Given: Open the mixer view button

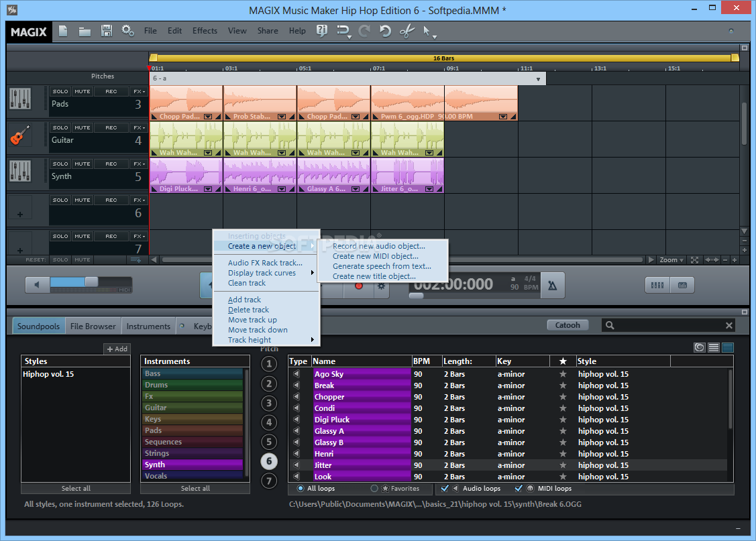Looking at the screenshot, I should pos(657,285).
